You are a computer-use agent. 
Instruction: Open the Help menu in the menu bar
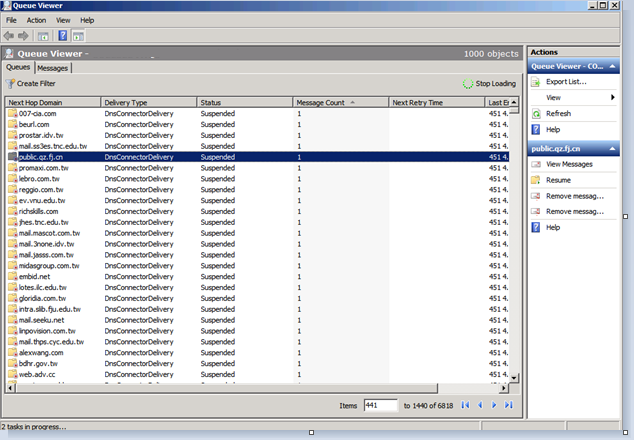pyautogui.click(x=87, y=20)
